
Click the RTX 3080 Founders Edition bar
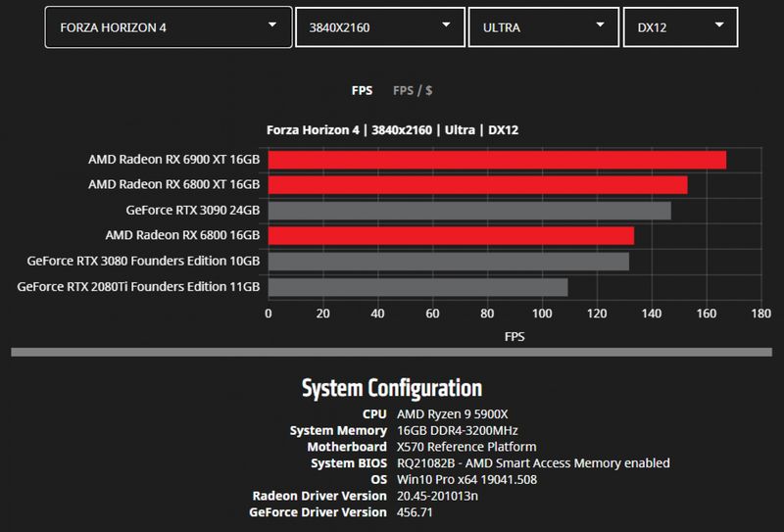(x=449, y=262)
